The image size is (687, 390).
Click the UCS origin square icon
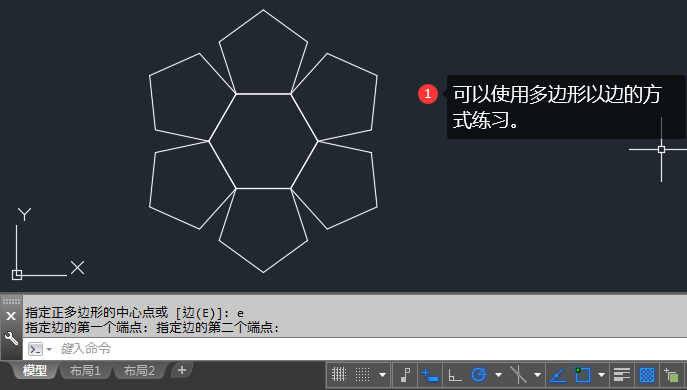[17, 275]
